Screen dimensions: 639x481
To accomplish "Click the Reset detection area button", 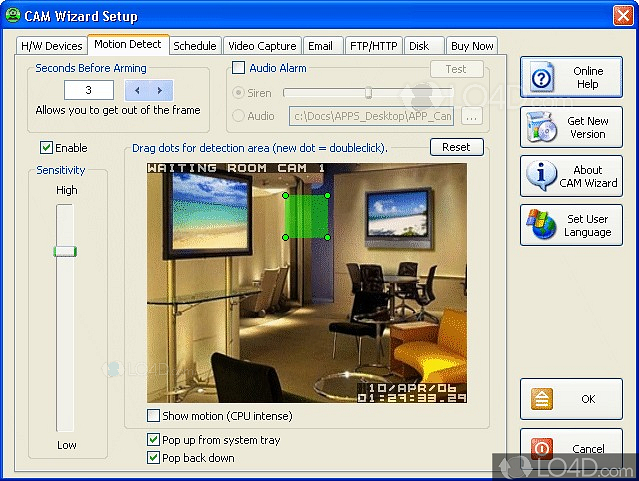I will [456, 147].
